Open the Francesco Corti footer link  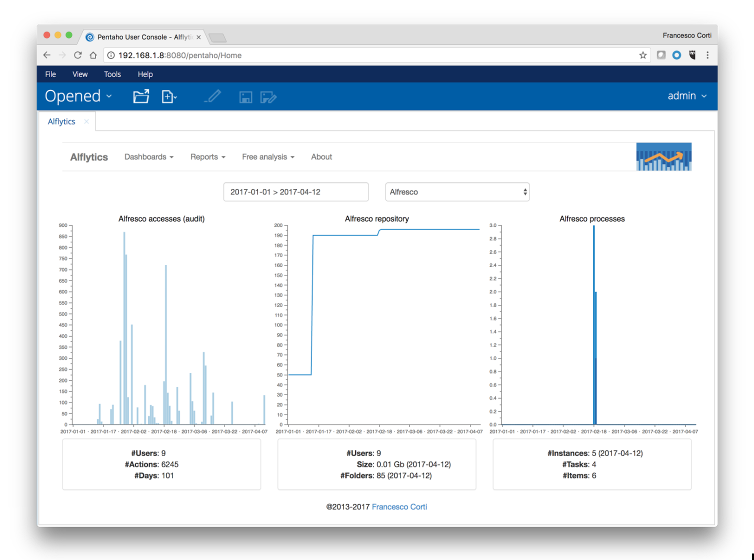coord(399,506)
